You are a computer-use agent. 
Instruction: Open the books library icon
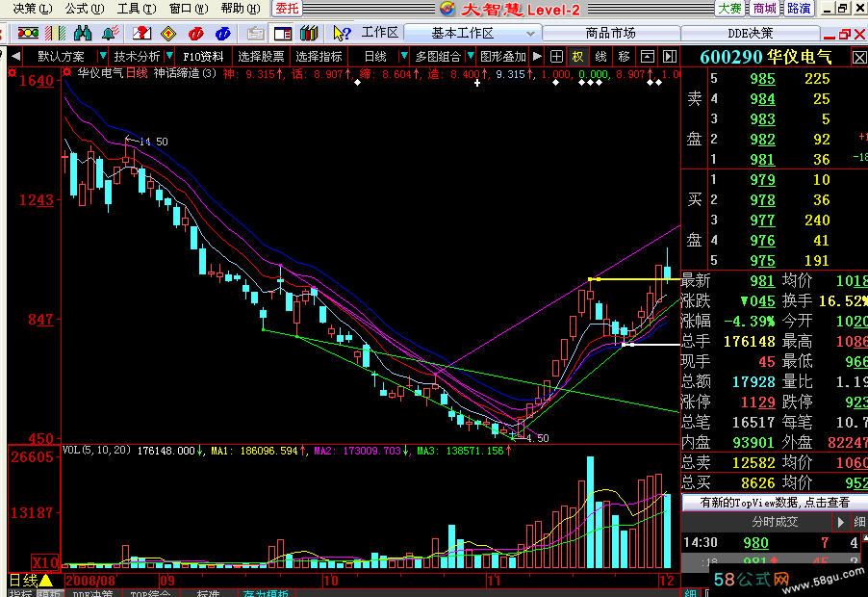tap(309, 34)
